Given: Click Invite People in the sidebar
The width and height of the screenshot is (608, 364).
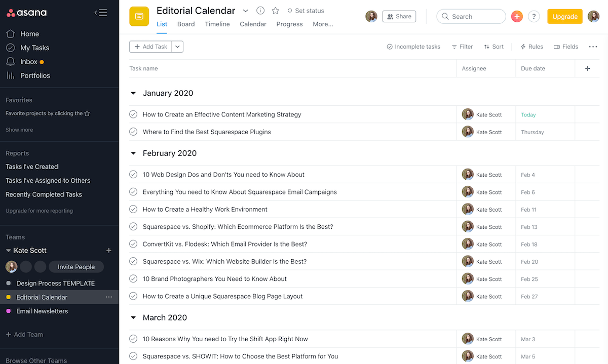Looking at the screenshot, I should [76, 267].
